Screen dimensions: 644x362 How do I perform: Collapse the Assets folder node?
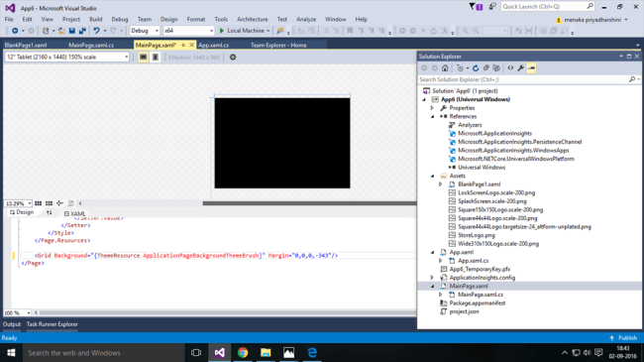(x=433, y=177)
